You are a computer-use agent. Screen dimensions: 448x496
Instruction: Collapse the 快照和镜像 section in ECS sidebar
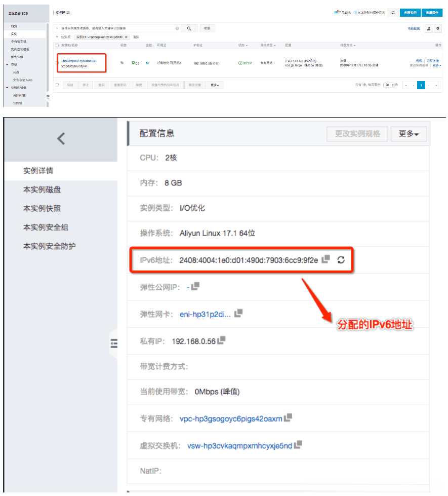tap(7, 88)
